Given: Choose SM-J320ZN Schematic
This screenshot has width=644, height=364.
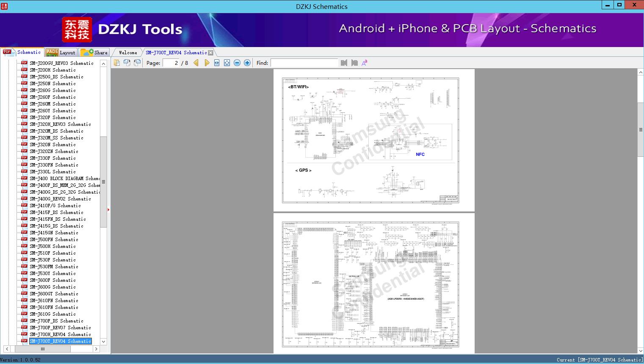Looking at the screenshot, I should tap(54, 151).
